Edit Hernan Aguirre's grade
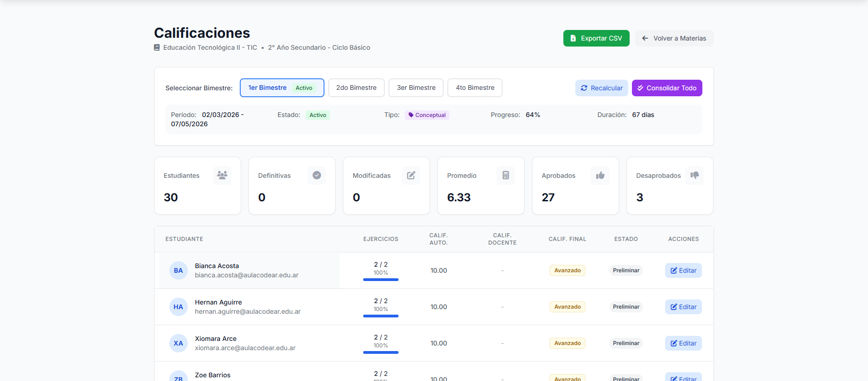Viewport: 868px width, 381px height. 683,307
